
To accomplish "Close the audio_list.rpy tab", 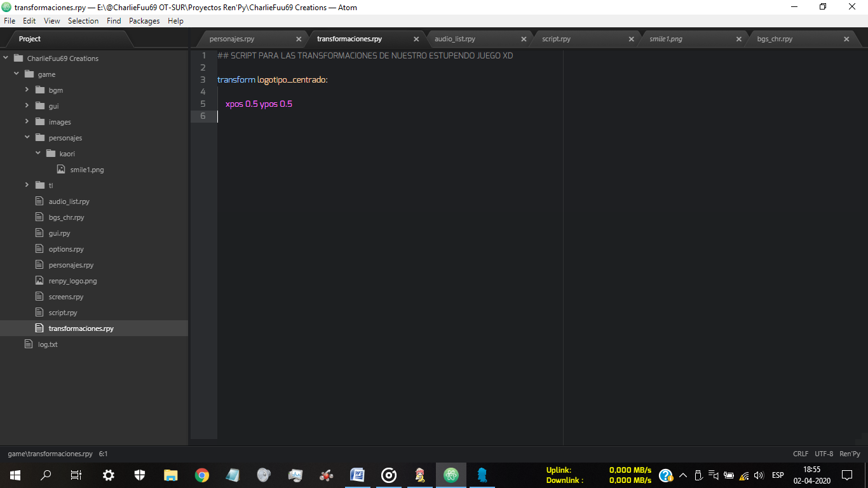I will pos(524,39).
